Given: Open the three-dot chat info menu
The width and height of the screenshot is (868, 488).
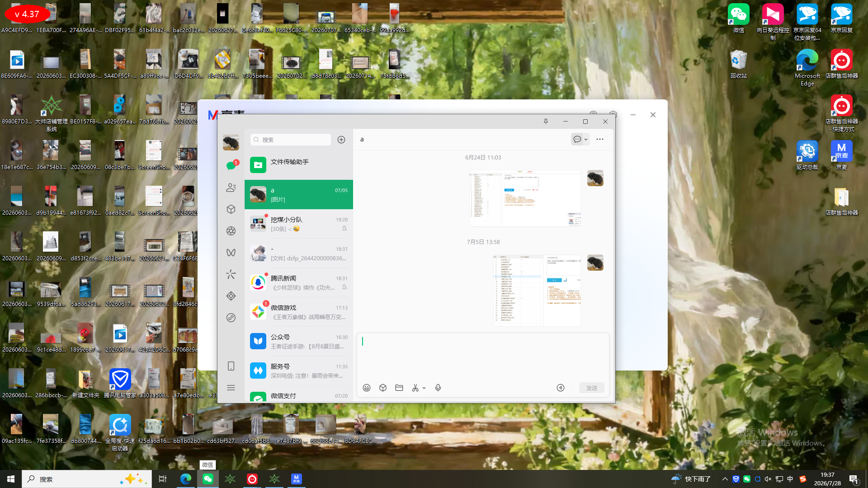Looking at the screenshot, I should pos(600,139).
